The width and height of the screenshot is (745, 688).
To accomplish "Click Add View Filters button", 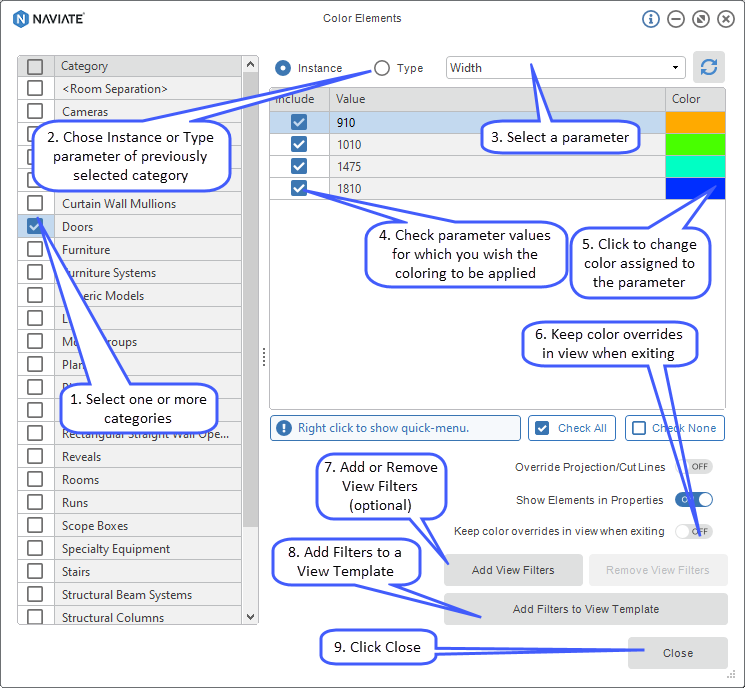I will 513,570.
